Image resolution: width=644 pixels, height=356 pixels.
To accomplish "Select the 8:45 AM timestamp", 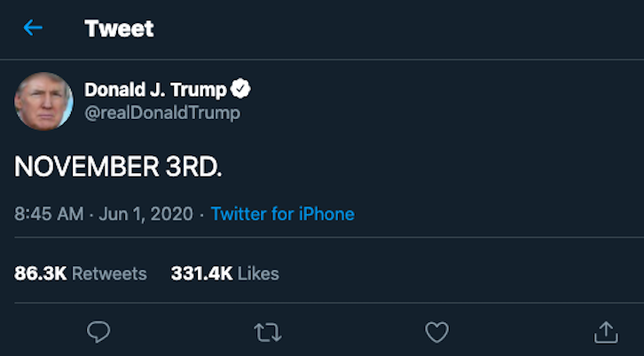I will click(49, 214).
